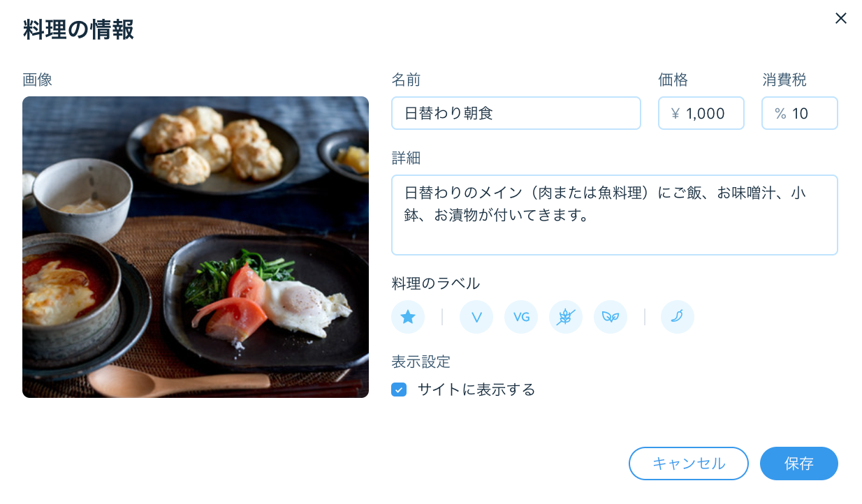Click the % symbol in tax field

pos(780,113)
